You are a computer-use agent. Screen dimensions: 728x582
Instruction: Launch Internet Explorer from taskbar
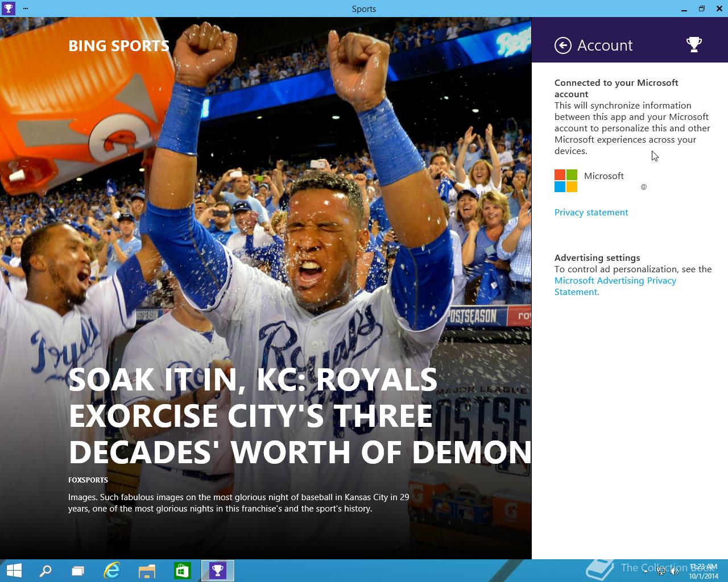pos(112,571)
